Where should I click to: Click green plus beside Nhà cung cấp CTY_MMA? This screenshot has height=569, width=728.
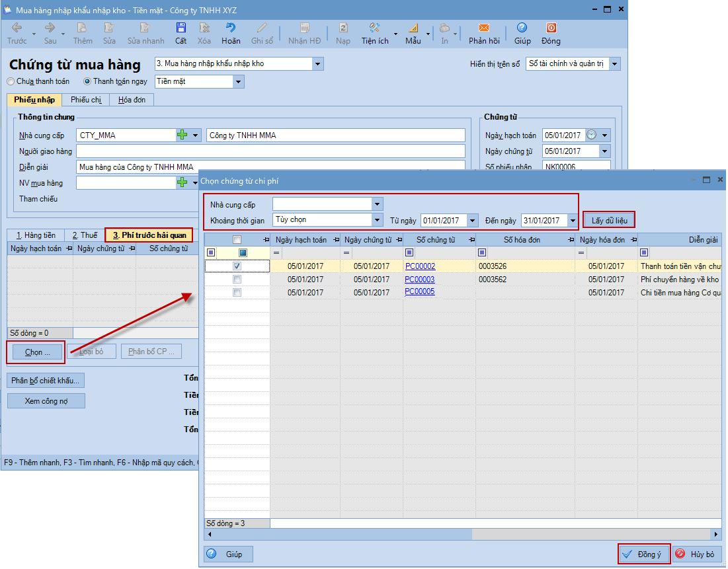tap(182, 135)
